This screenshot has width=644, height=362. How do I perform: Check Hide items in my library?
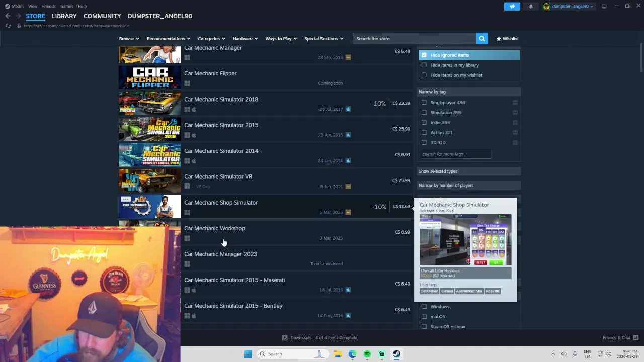(424, 65)
